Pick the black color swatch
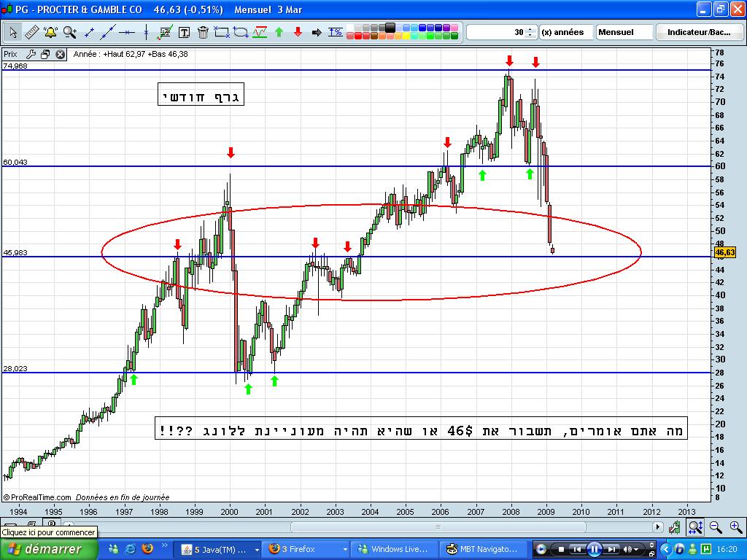This screenshot has width=747, height=560. (x=390, y=27)
